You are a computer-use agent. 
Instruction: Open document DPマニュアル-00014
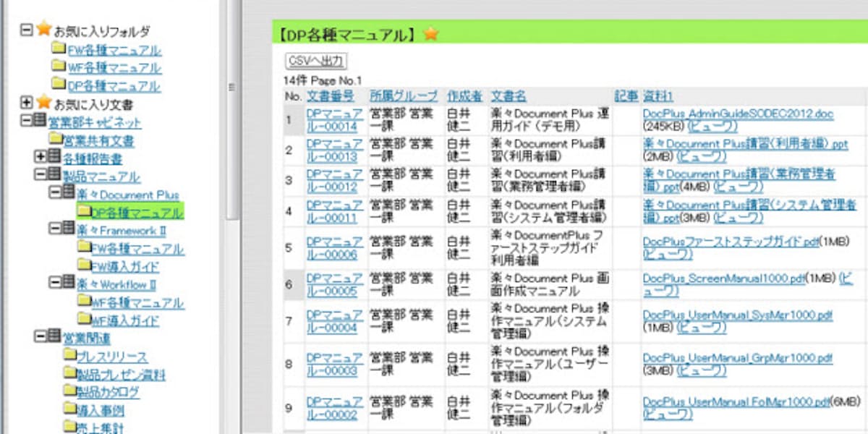coord(334,120)
